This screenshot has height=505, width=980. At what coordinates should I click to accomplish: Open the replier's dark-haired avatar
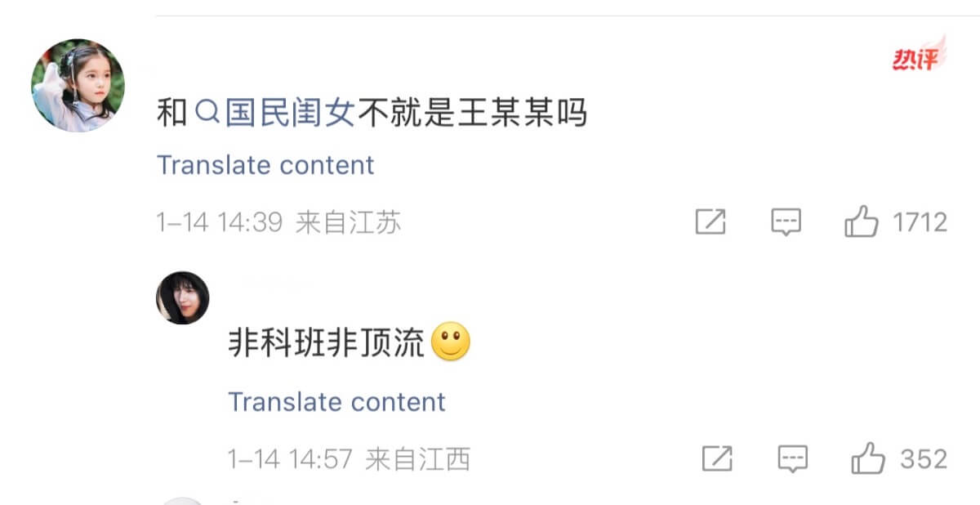coord(183,298)
